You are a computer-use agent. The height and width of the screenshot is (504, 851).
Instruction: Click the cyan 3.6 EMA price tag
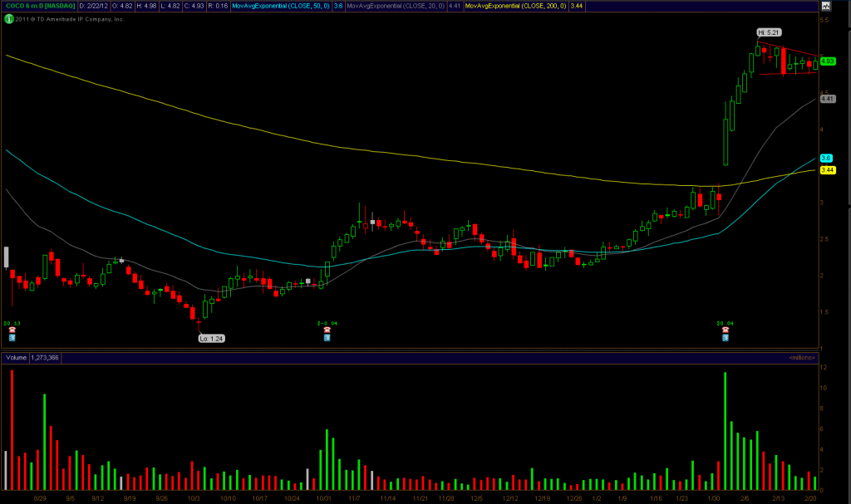(x=826, y=158)
